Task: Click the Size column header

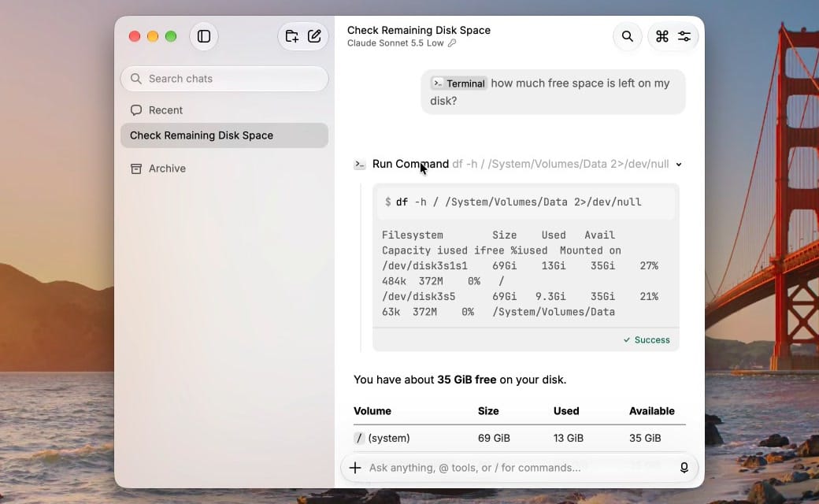Action: [488, 411]
